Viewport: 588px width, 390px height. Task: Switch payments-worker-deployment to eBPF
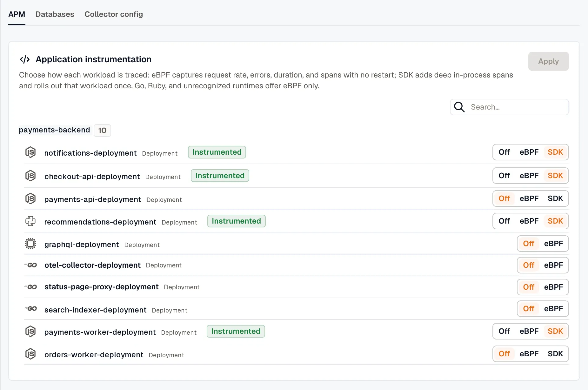coord(529,331)
